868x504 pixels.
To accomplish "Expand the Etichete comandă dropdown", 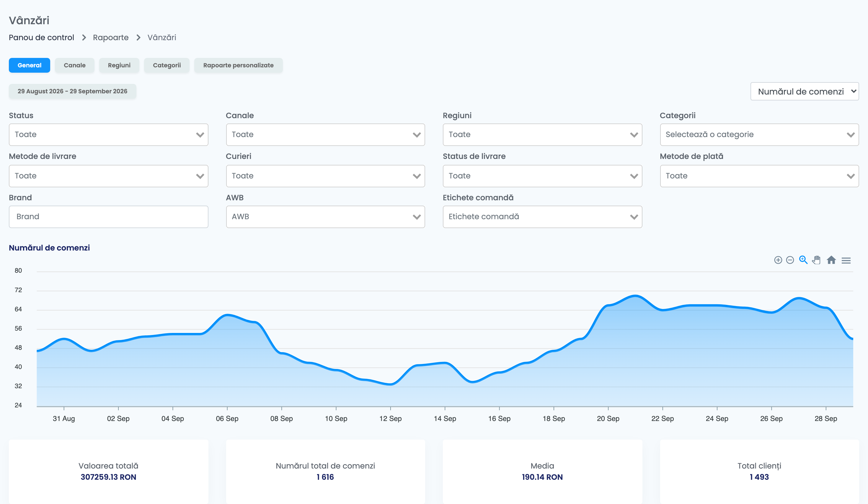I will tap(542, 217).
